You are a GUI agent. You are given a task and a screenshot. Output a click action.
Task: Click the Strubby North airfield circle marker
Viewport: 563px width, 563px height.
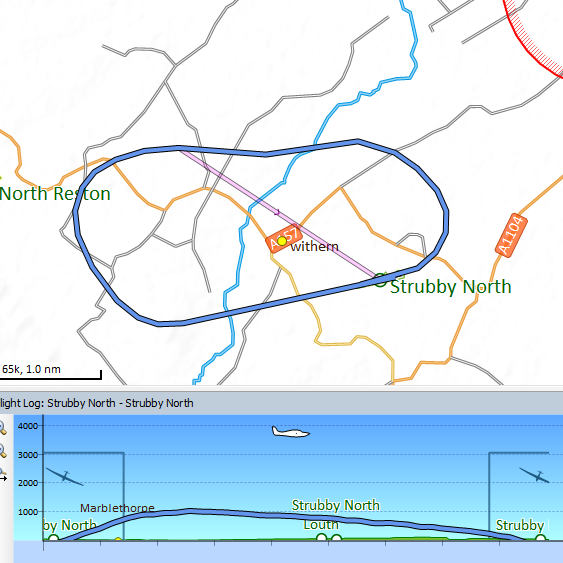tap(380, 280)
